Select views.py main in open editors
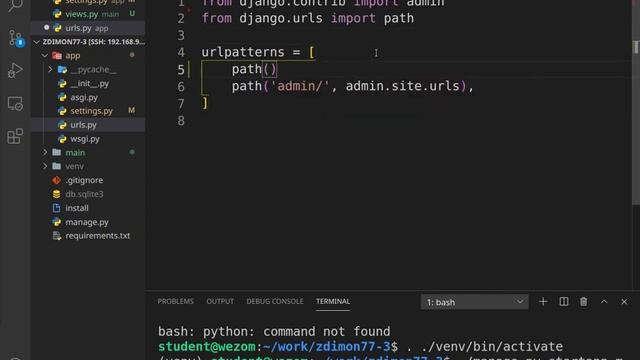The height and width of the screenshot is (360, 640). (x=88, y=14)
